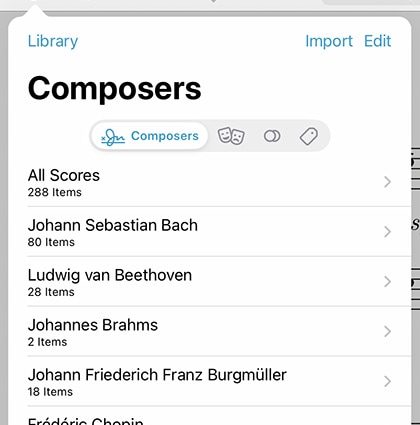Viewport: 420px width, 425px height.
Task: Expand All Scores with its chevron arrow
Action: 387,182
